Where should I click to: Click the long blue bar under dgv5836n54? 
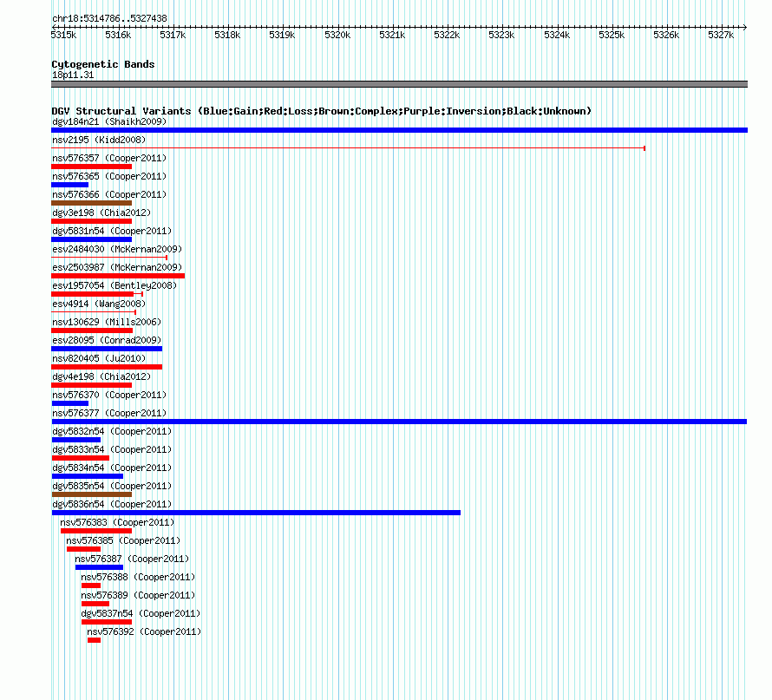[x=256, y=513]
